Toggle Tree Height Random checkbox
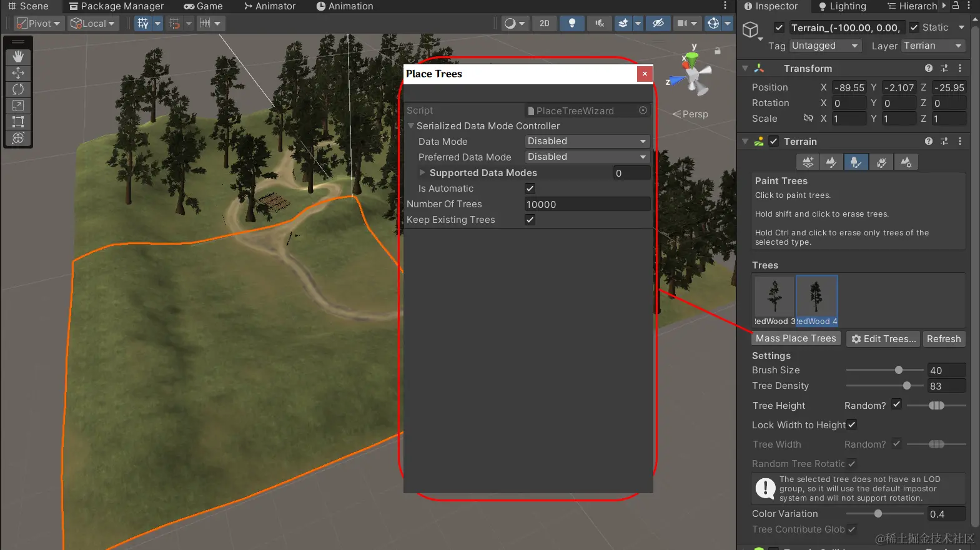This screenshot has width=980, height=550. [x=896, y=405]
